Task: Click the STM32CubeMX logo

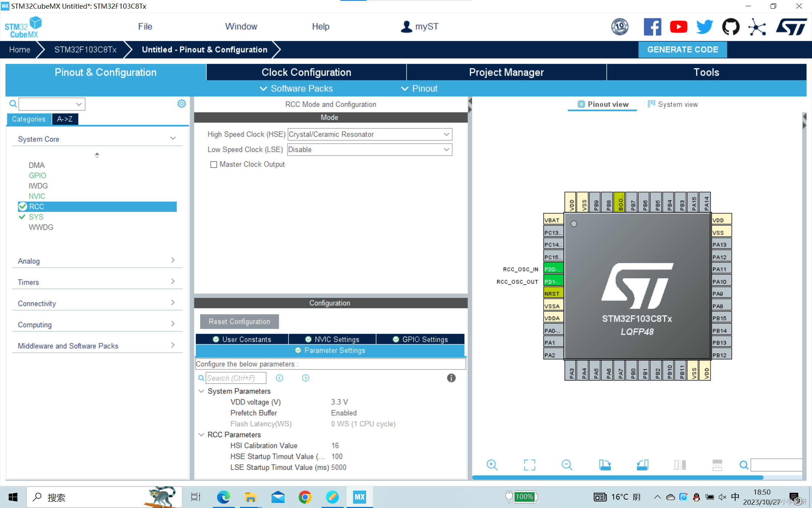Action: 23,27
